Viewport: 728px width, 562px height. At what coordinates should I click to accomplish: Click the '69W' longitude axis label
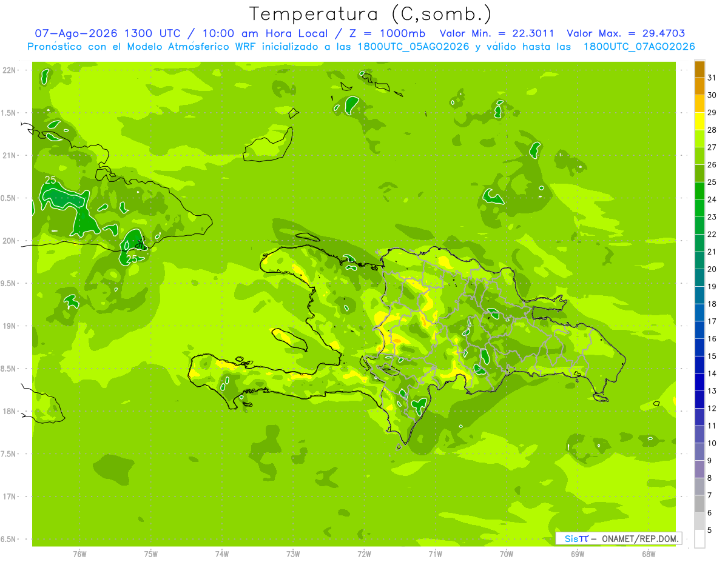tap(578, 554)
